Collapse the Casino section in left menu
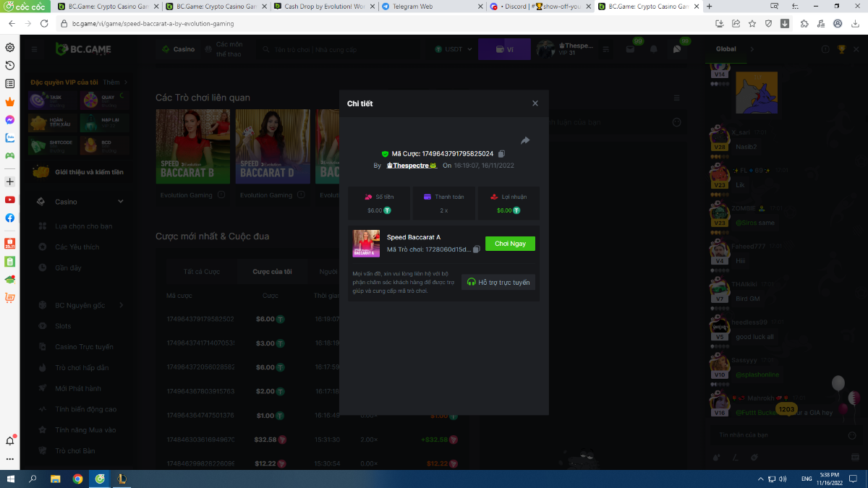The width and height of the screenshot is (868, 488). (121, 202)
